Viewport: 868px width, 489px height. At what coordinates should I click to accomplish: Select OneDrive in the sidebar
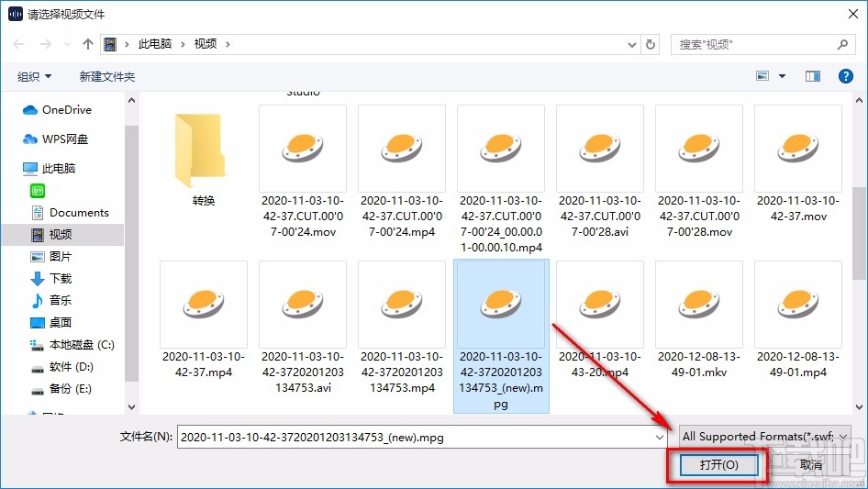(57, 110)
